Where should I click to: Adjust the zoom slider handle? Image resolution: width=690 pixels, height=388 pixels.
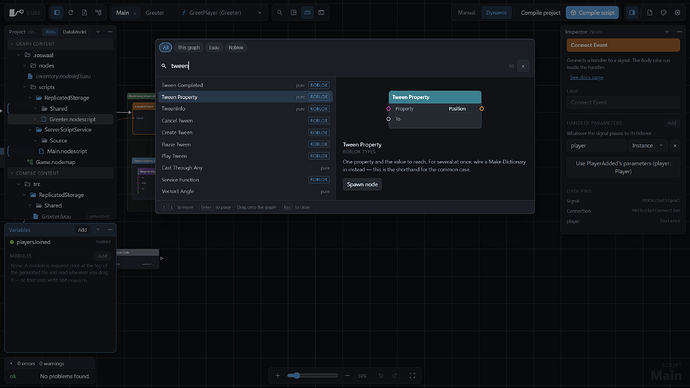click(x=296, y=376)
